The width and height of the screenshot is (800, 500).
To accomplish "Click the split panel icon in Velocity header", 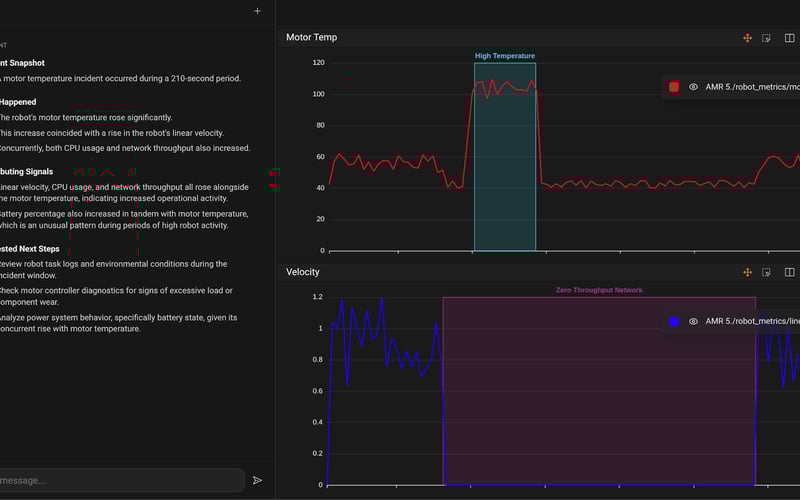I will (789, 272).
